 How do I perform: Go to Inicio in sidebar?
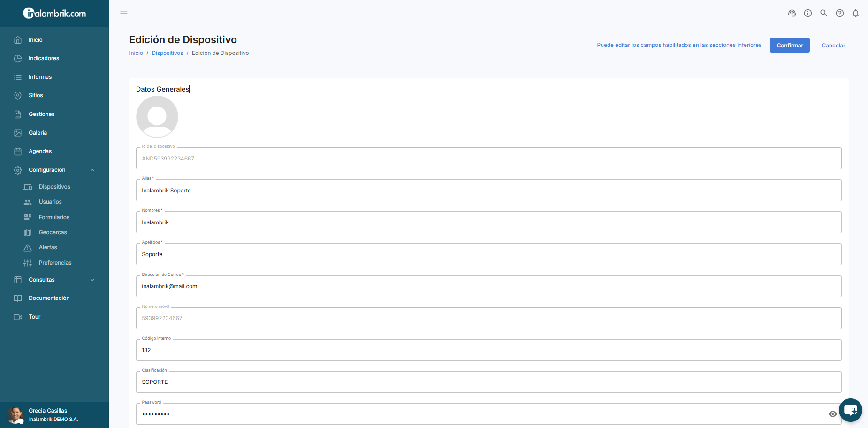coord(36,40)
